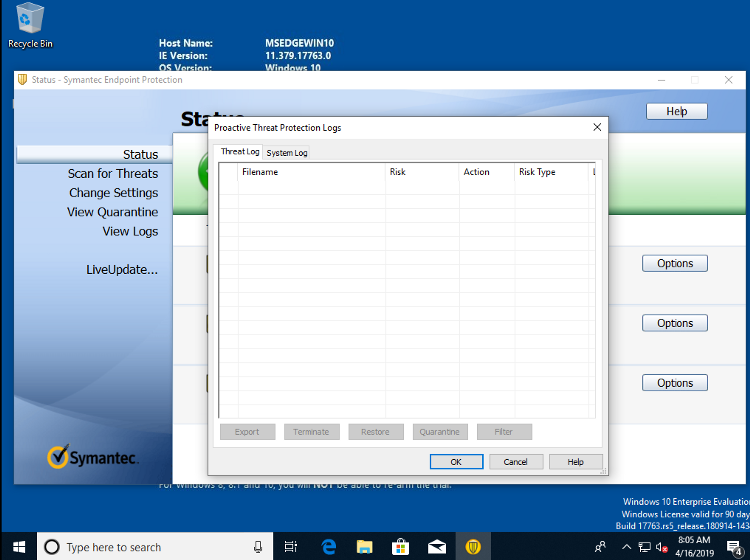This screenshot has height=560, width=750.
Task: Open Microsoft Store from the taskbar
Action: click(400, 547)
